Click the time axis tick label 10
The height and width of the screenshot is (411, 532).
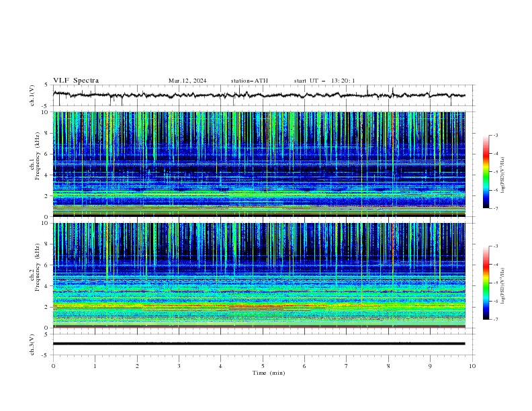tap(472, 366)
